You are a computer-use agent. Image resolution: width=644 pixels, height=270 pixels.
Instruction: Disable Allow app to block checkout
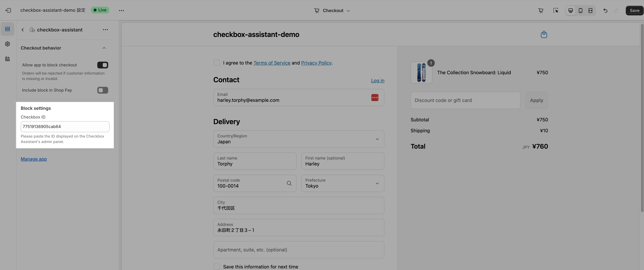tap(103, 65)
